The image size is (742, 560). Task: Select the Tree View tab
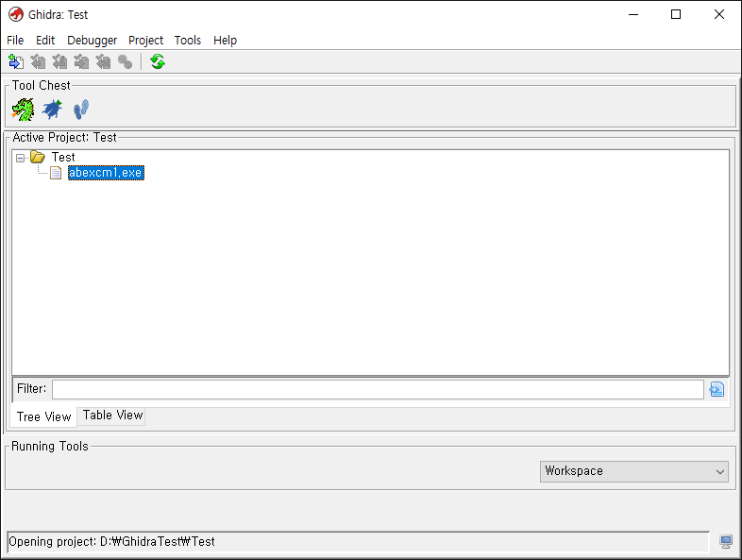(43, 416)
